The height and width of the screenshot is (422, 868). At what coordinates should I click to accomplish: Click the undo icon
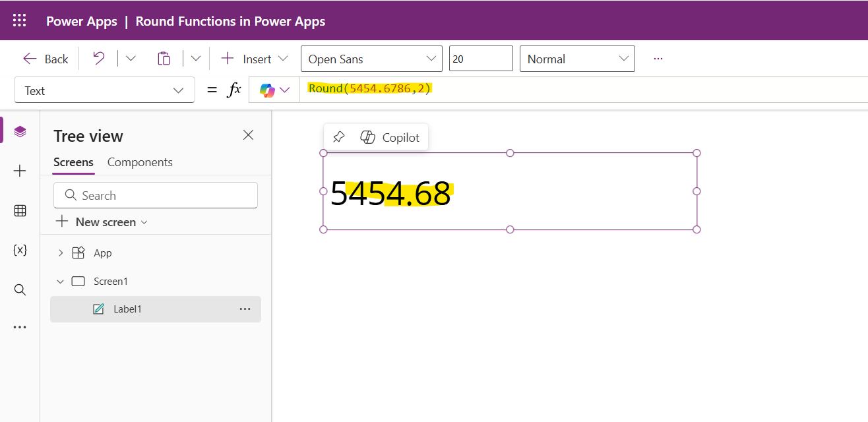click(x=98, y=59)
